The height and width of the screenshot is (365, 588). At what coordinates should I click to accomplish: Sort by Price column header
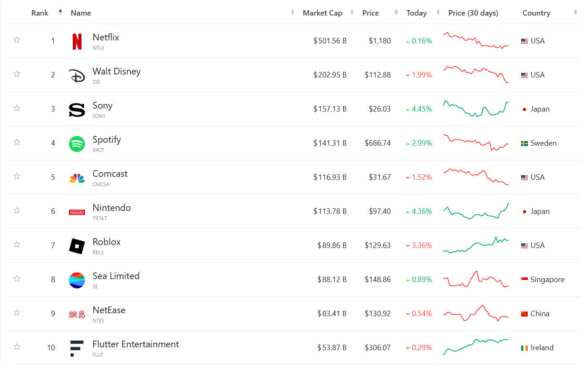371,13
